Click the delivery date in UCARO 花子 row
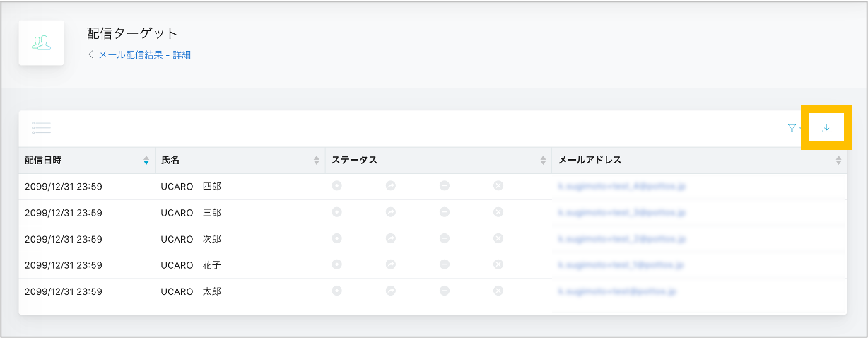Screen dimensions: 868x338 [x=64, y=265]
